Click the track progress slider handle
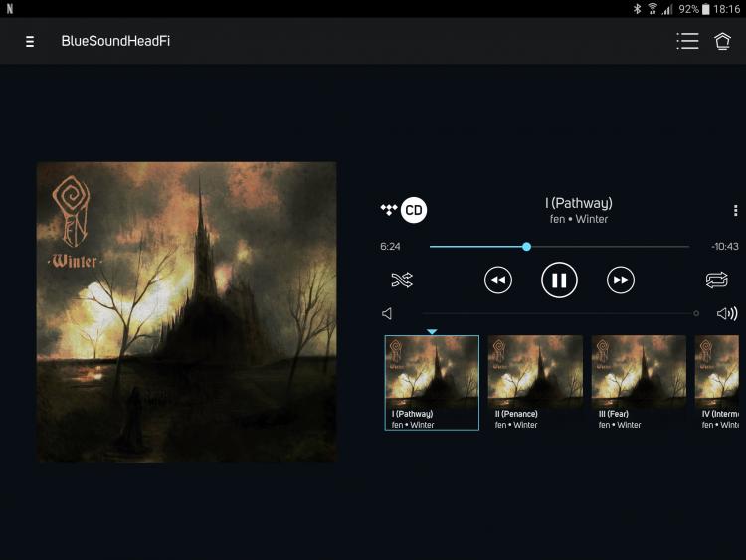Screen dimensions: 746x560 coord(526,247)
